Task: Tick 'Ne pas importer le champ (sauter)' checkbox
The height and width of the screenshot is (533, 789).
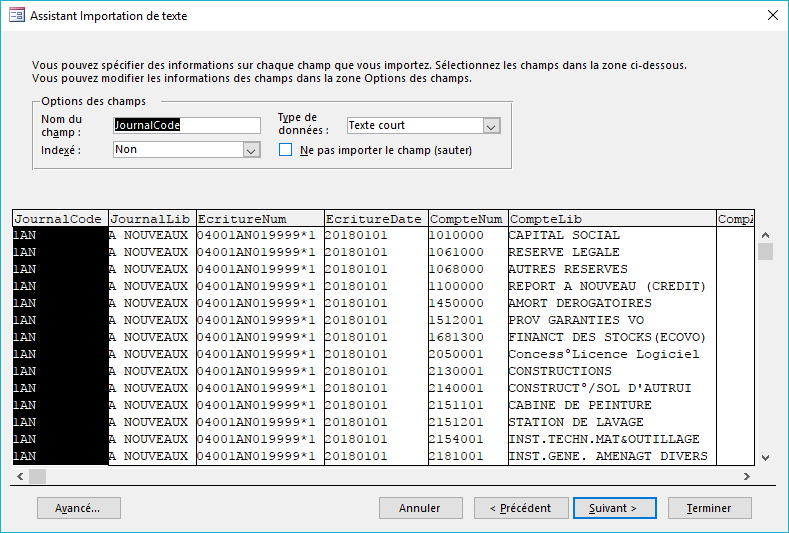Action: tap(285, 150)
